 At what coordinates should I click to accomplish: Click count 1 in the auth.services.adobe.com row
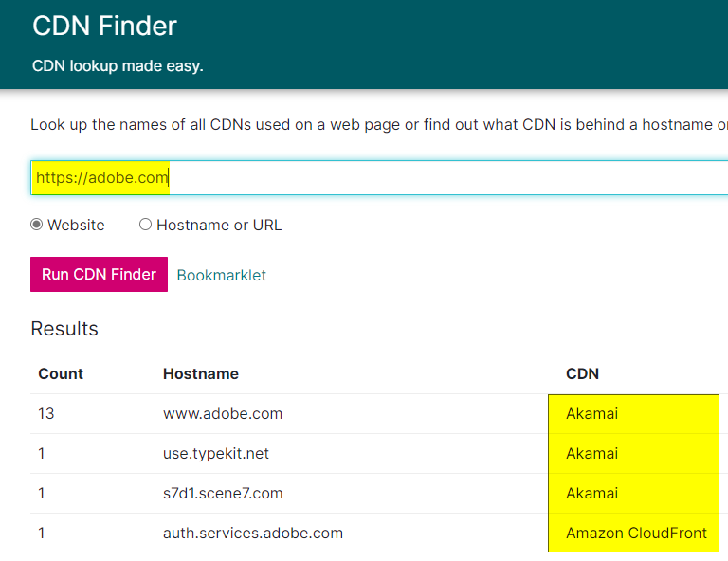(x=42, y=534)
